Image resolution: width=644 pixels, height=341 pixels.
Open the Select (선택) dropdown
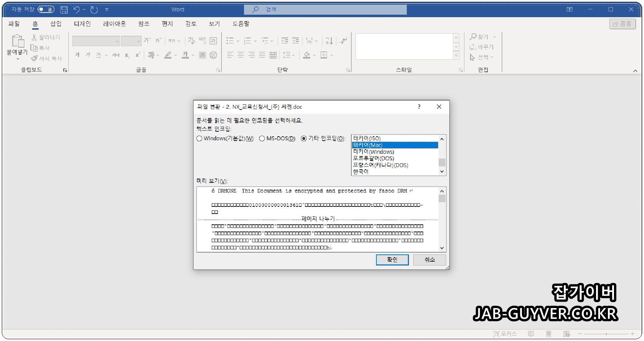click(x=482, y=57)
